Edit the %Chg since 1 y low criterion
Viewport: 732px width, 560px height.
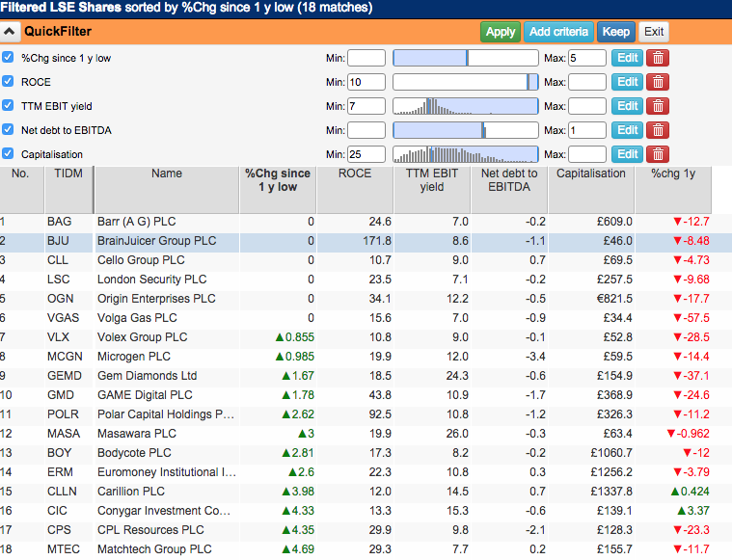[627, 58]
